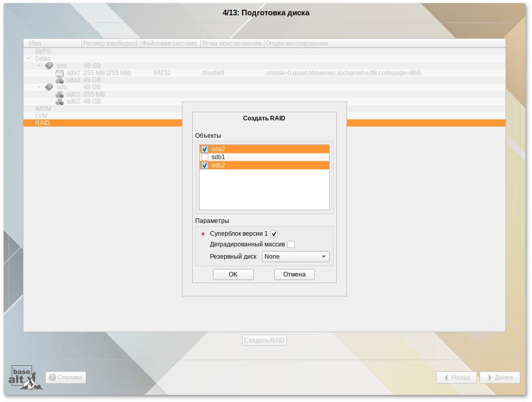
Task: Click the sda disk drive icon
Action: tap(49, 66)
